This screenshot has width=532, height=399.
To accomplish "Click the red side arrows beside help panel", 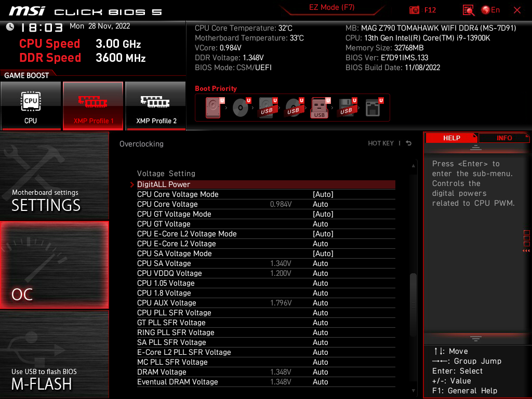I will [526, 251].
